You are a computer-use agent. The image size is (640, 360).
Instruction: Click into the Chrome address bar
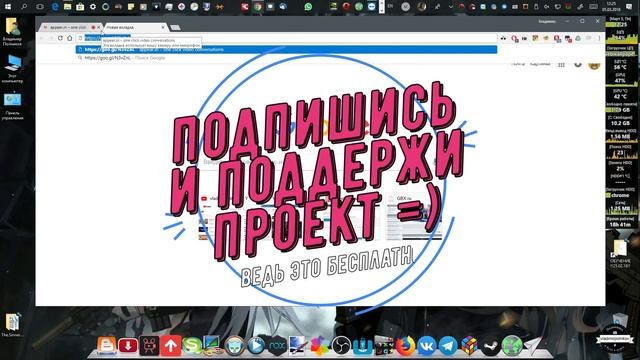286,38
